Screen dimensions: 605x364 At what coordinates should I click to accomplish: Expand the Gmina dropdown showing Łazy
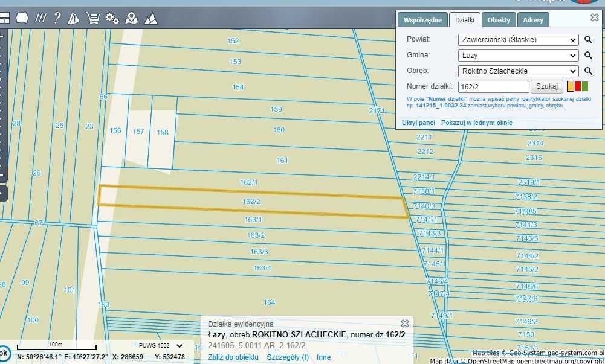518,56
